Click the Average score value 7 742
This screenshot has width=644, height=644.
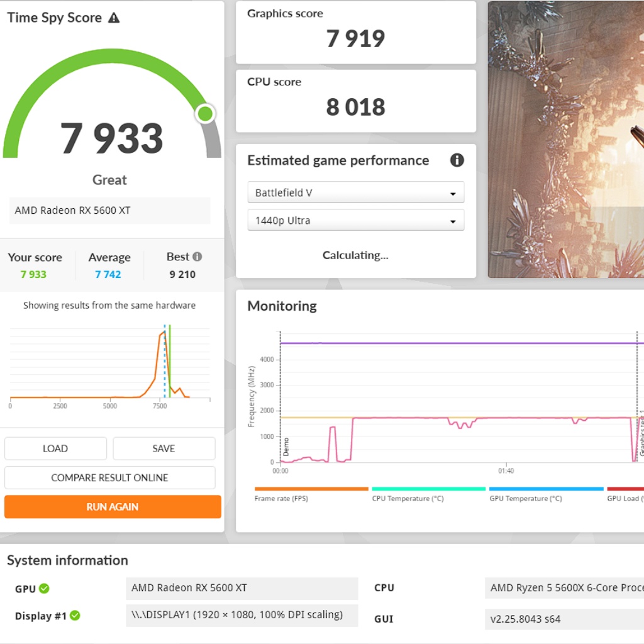[x=108, y=274]
